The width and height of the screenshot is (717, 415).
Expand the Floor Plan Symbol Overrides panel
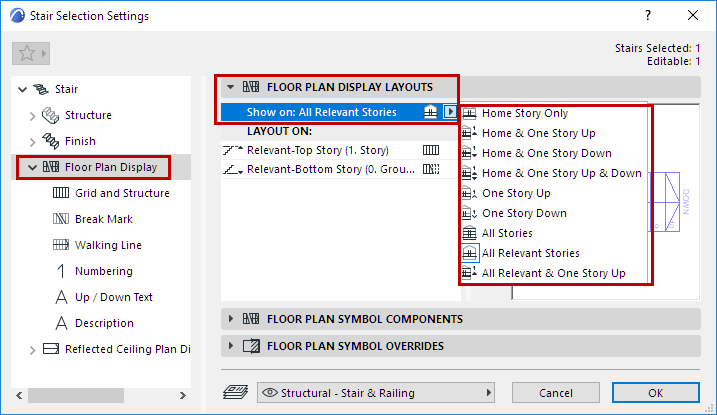[x=231, y=346]
